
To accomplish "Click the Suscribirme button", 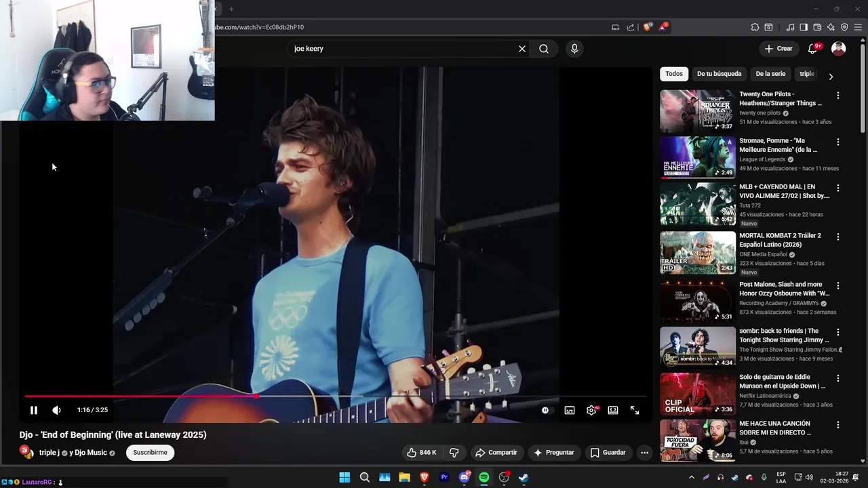I will pos(150,453).
